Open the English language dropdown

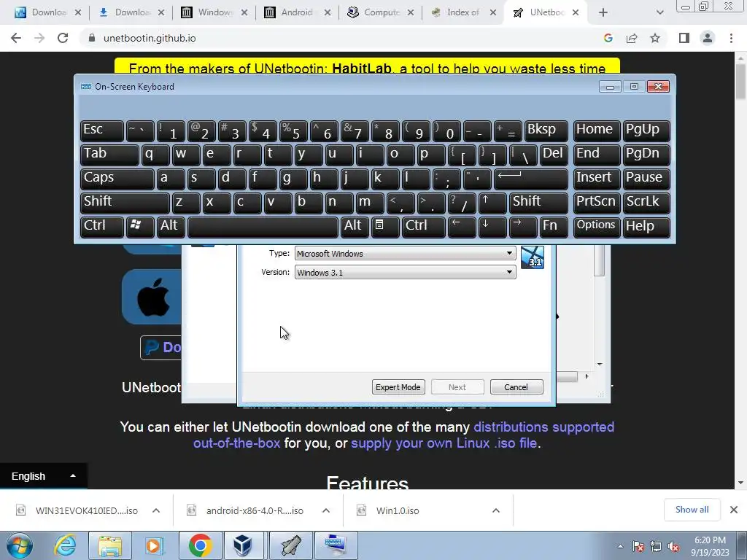click(43, 476)
